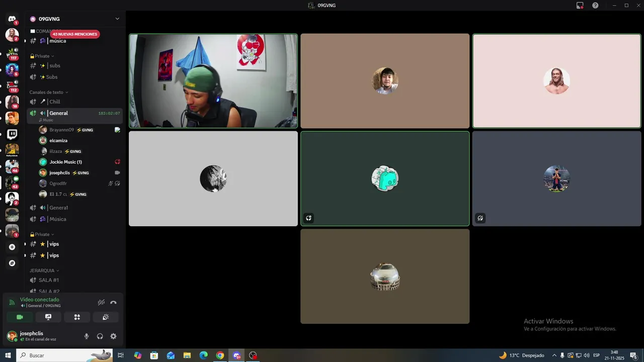Open the música text channel
644x362 pixels.
pyautogui.click(x=74, y=41)
